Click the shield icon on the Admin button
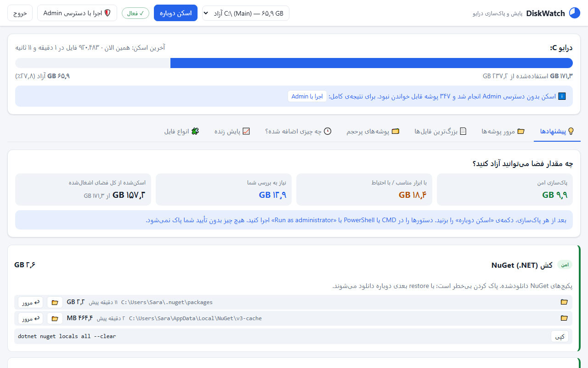Viewport: 588px width, 368px height. click(108, 13)
